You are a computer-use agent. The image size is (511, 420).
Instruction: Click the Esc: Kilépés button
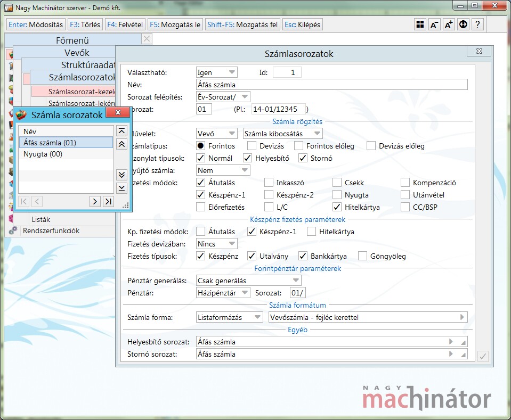tap(302, 24)
